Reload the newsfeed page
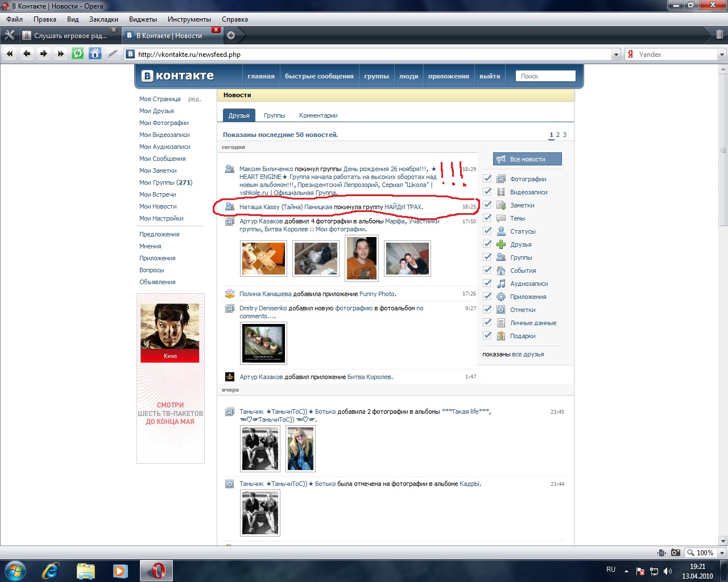This screenshot has width=728, height=582. click(78, 54)
